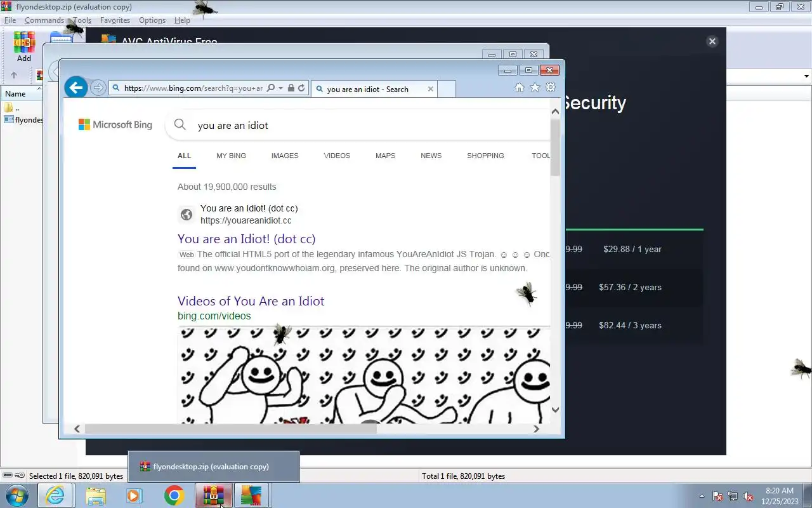Choose the AVG $29.88 / 1 year plan
The width and height of the screenshot is (812, 508).
point(632,249)
